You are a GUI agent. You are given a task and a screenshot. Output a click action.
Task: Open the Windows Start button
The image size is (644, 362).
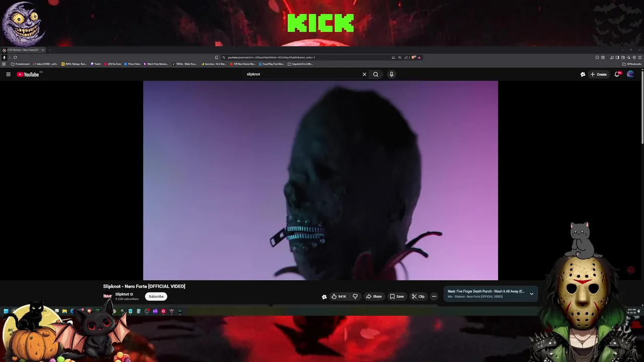[x=6, y=311]
